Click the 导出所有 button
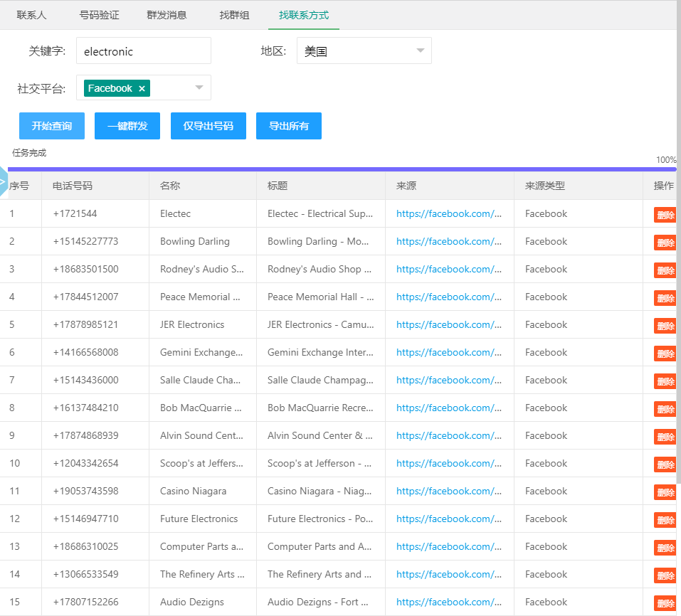Viewport: 681px width, 616px height. 289,126
